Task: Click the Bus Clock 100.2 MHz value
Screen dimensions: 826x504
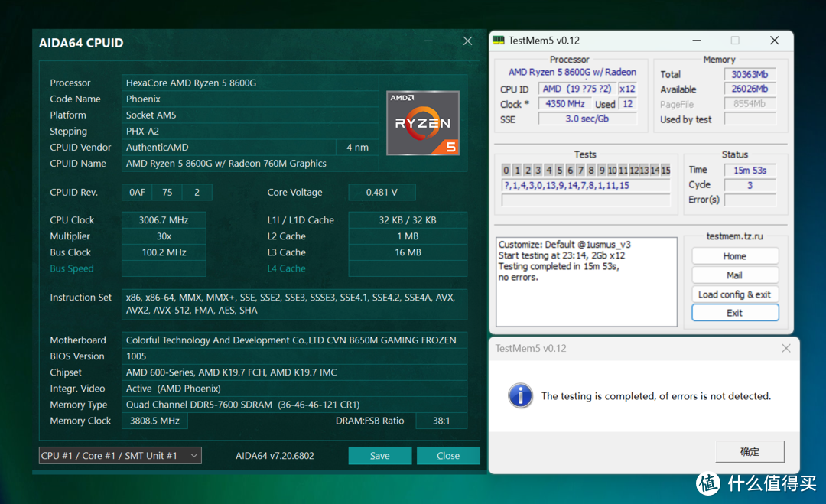Action: (x=164, y=252)
